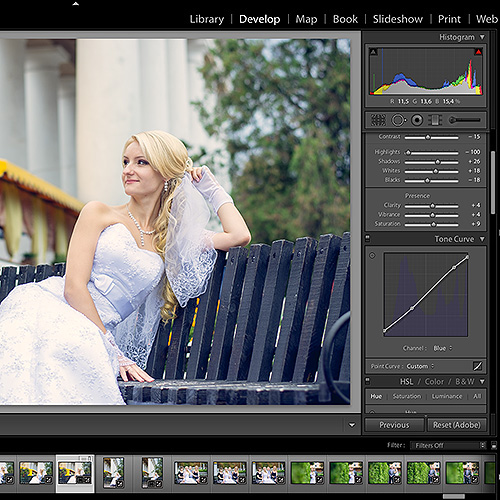
Task: Click top panel collapse arrow
Action: pyautogui.click(x=76, y=4)
